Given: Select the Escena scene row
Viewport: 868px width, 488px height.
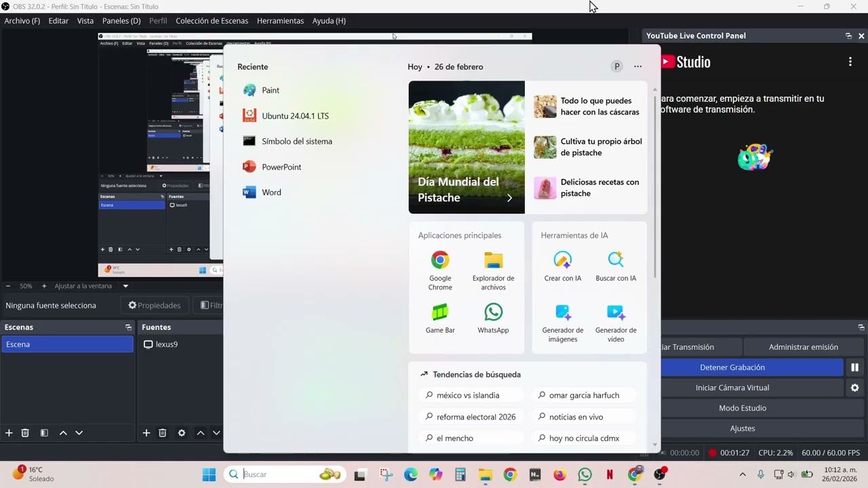Looking at the screenshot, I should [67, 344].
